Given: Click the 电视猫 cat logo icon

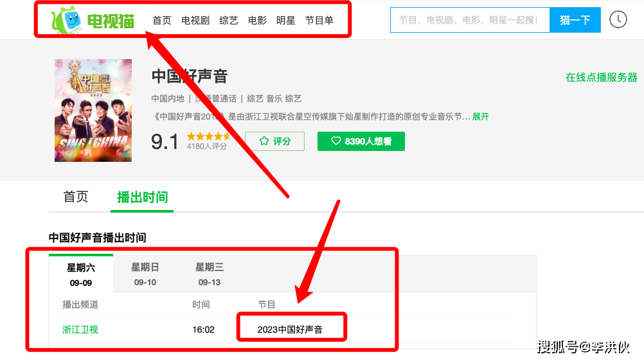Looking at the screenshot, I should tap(68, 20).
